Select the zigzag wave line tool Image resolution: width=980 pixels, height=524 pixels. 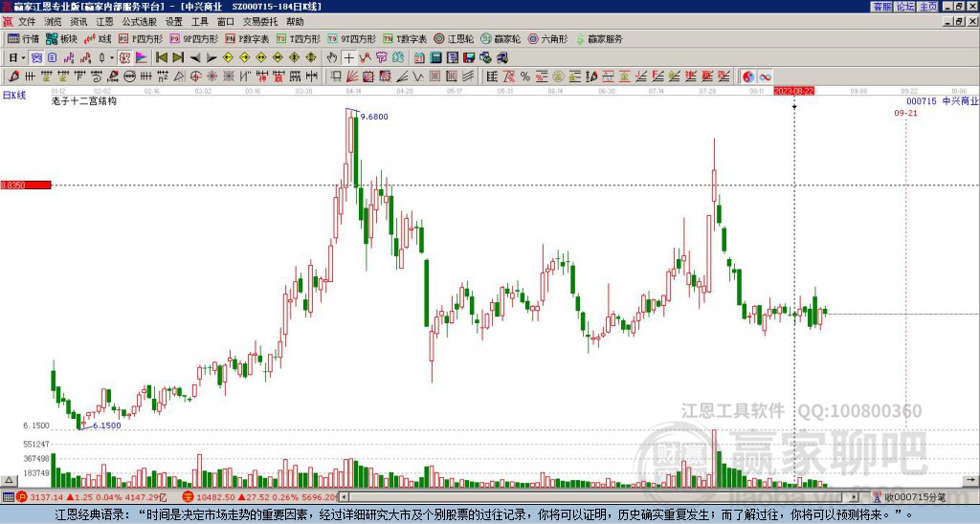(419, 76)
